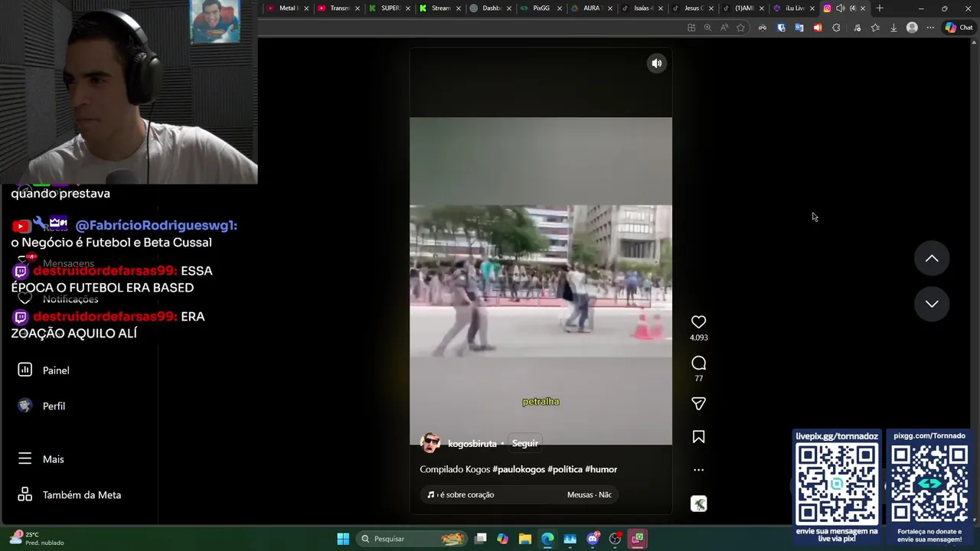
Task: Open the browser extensions puzzle icon
Action: (x=836, y=28)
